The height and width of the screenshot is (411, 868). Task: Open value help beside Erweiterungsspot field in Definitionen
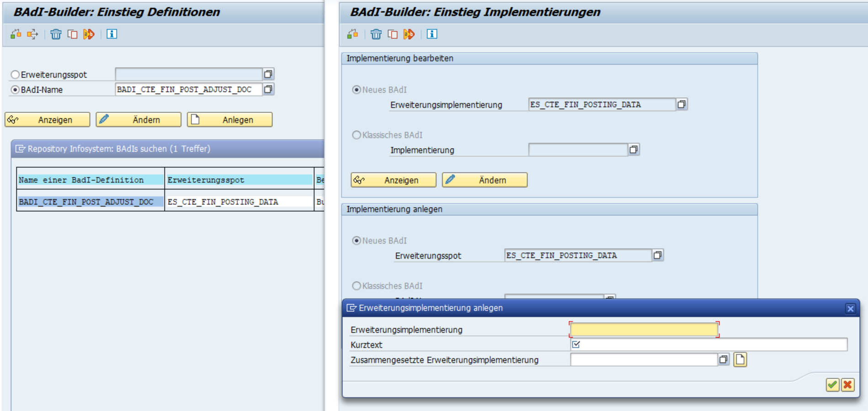pos(268,74)
